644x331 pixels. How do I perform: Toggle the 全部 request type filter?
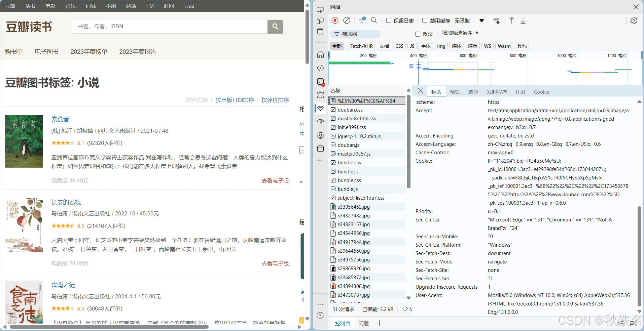pos(337,46)
